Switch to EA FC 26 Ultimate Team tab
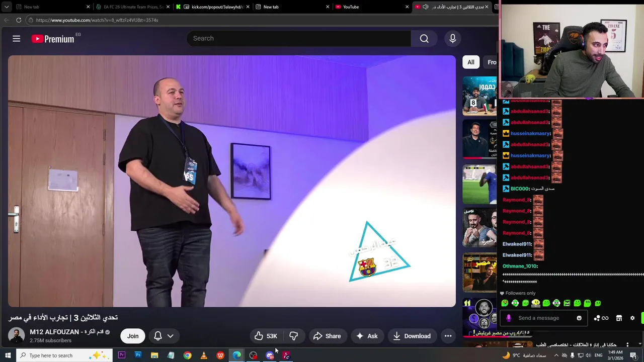 tap(133, 7)
